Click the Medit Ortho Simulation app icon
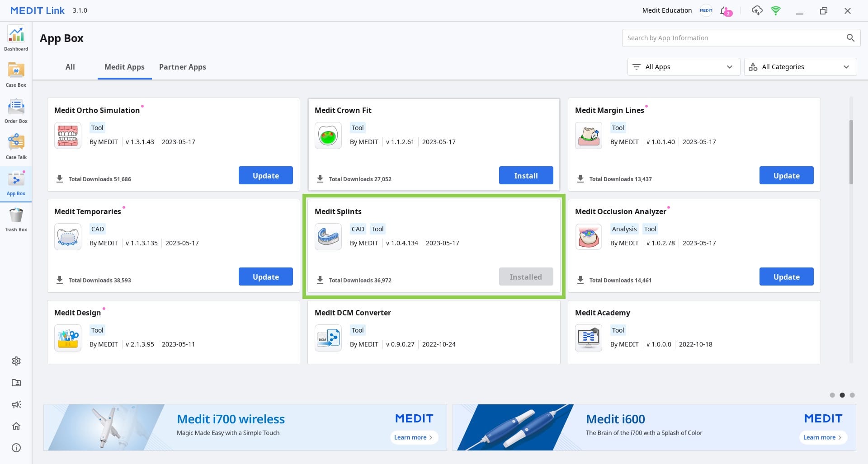Screen dimensions: 868x464 pos(68,136)
